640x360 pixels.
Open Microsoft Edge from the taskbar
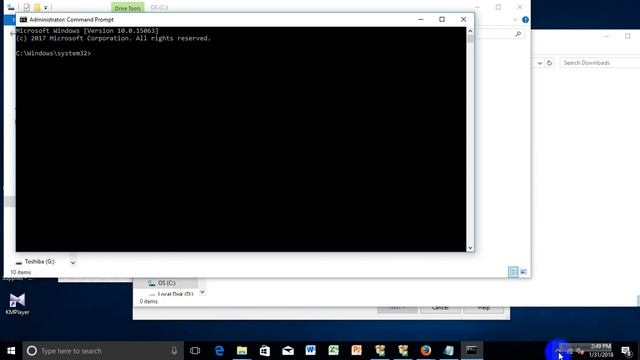(x=219, y=351)
